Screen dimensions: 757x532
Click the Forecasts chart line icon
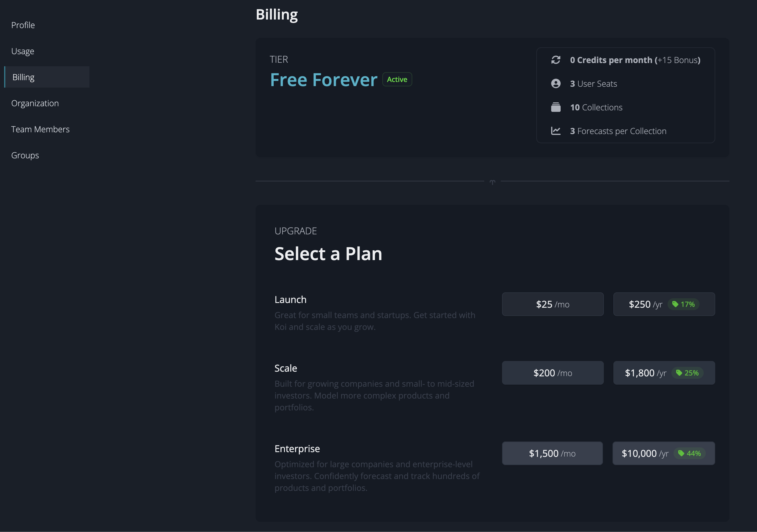click(x=556, y=131)
